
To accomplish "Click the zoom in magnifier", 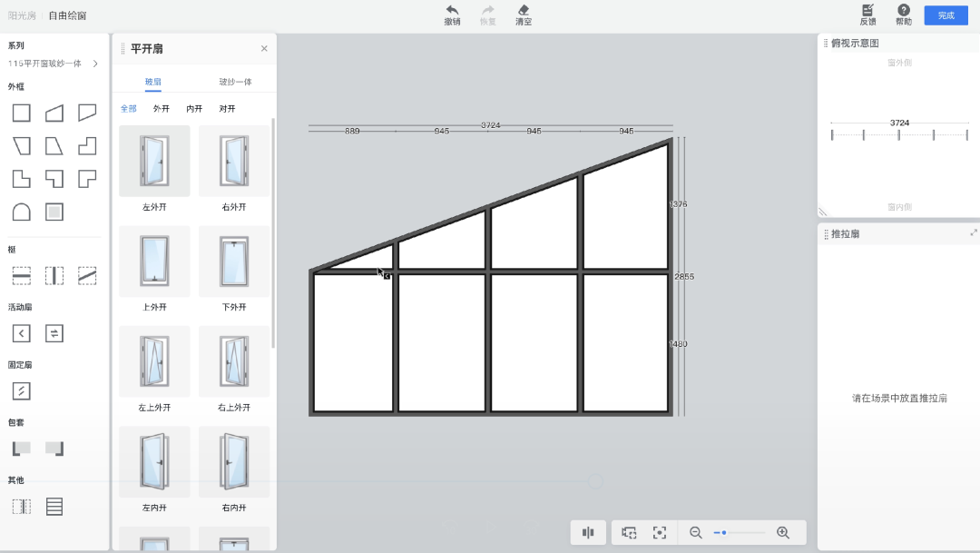I will pyautogui.click(x=783, y=532).
